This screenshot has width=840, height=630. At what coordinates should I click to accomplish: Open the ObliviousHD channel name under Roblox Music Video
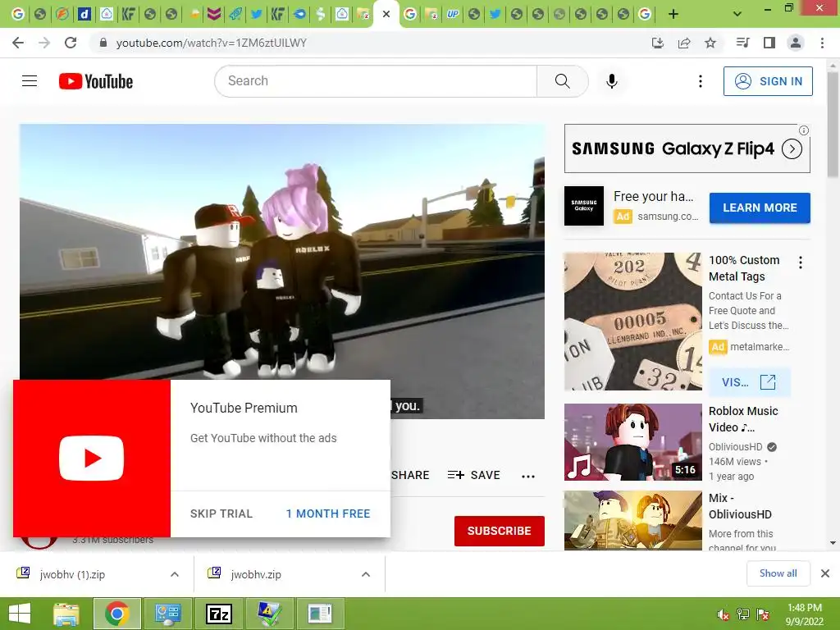click(735, 447)
